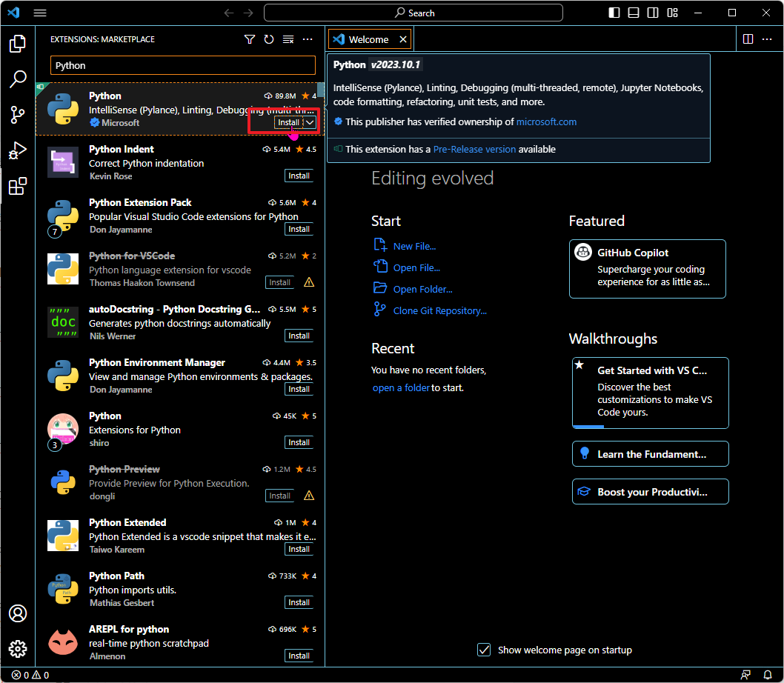Select the Python Preview extension row
Screen dimensions: 784x683
[180, 482]
